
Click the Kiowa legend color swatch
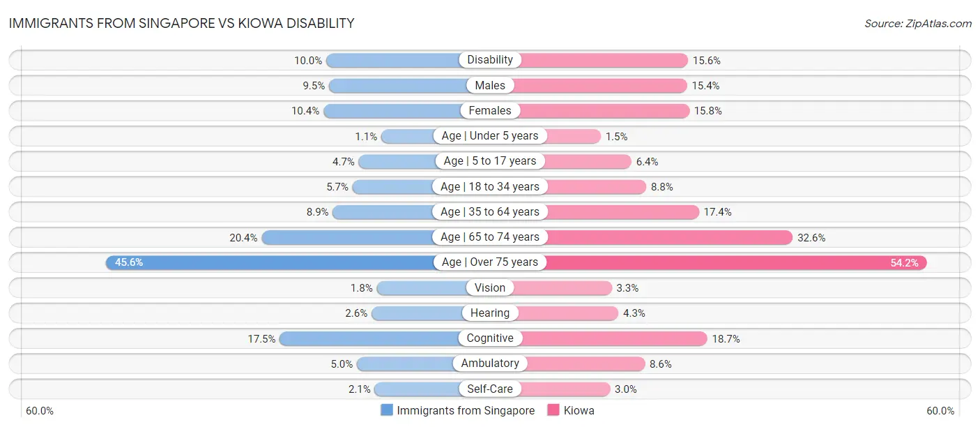[x=554, y=410]
